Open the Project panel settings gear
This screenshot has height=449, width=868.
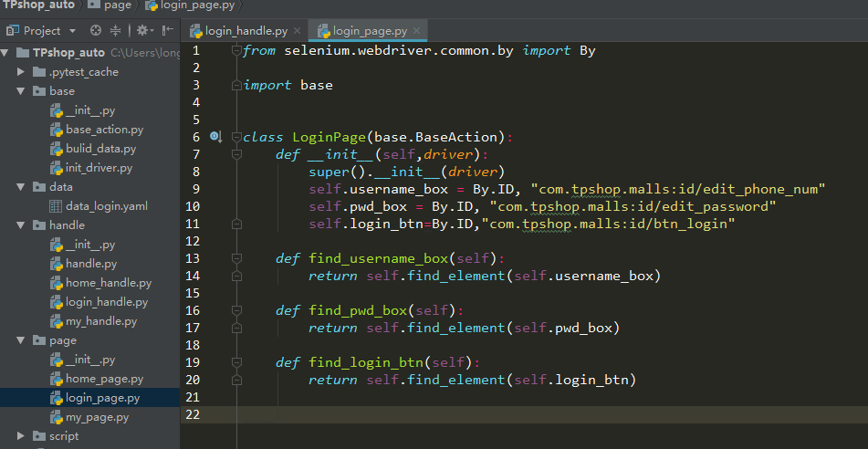[142, 30]
